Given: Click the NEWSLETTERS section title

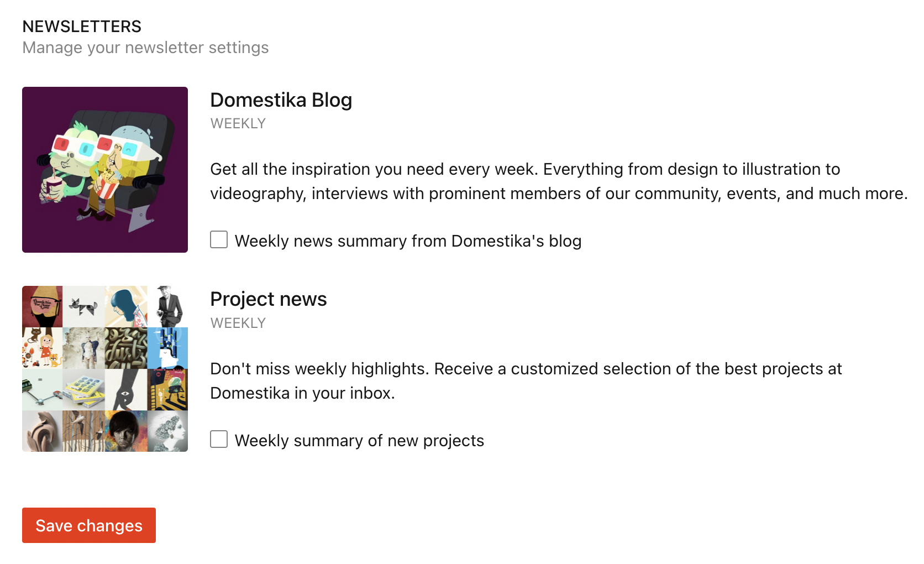Looking at the screenshot, I should [82, 27].
